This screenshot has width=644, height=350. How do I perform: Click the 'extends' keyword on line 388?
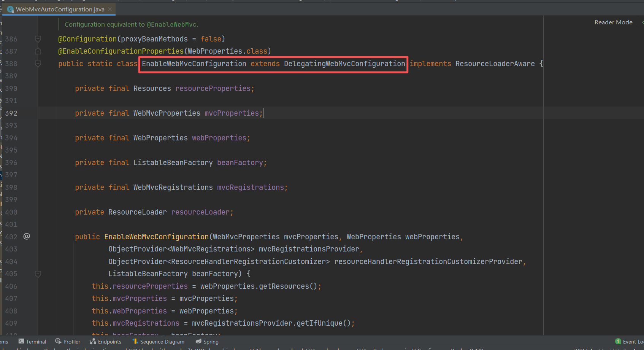(x=265, y=64)
